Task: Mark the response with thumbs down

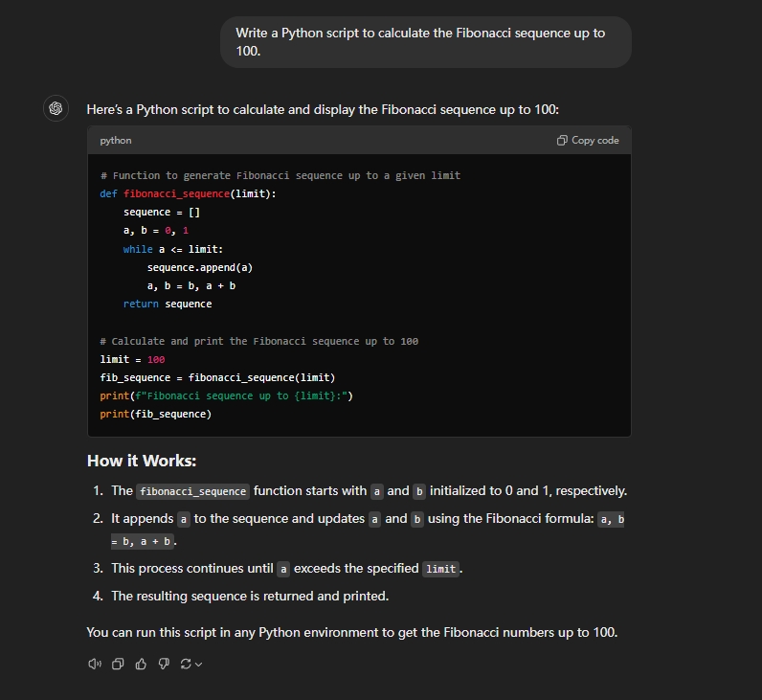Action: (164, 664)
